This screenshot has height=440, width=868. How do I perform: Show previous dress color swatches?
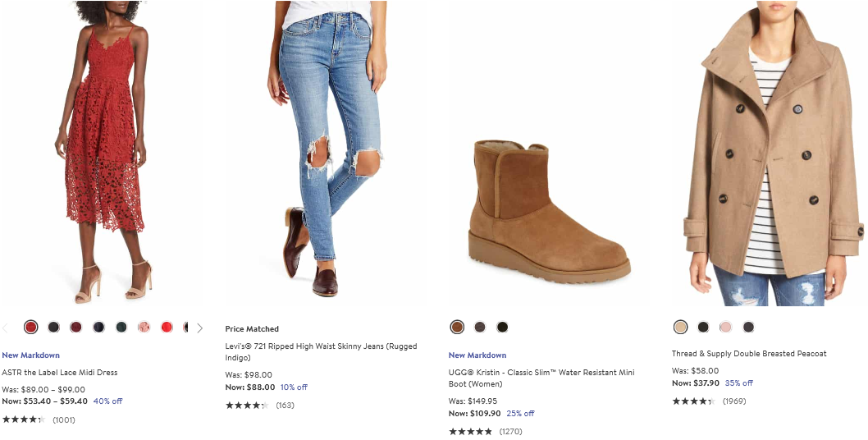5,328
